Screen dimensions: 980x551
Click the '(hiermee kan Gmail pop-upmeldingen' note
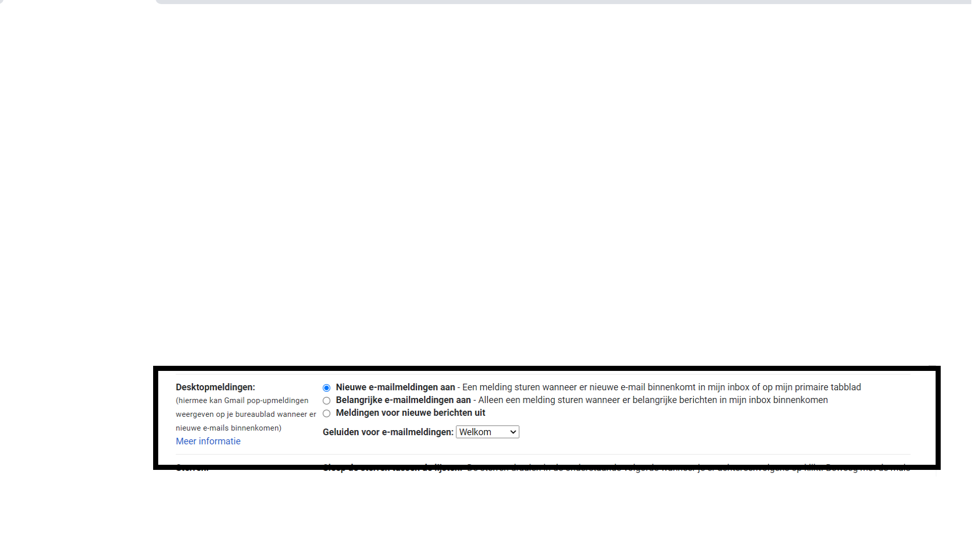coord(242,400)
